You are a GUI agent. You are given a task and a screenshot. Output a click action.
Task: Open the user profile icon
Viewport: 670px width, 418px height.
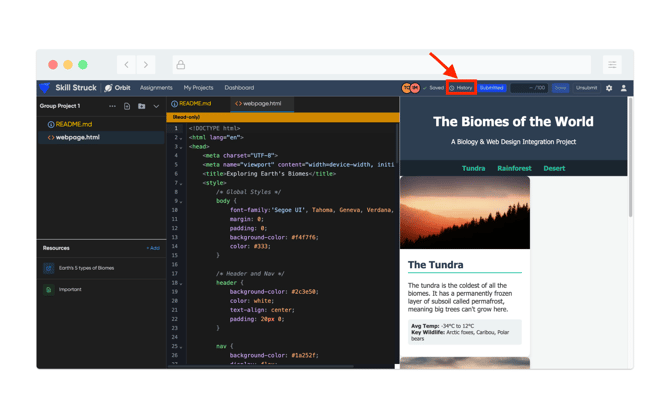click(x=623, y=88)
